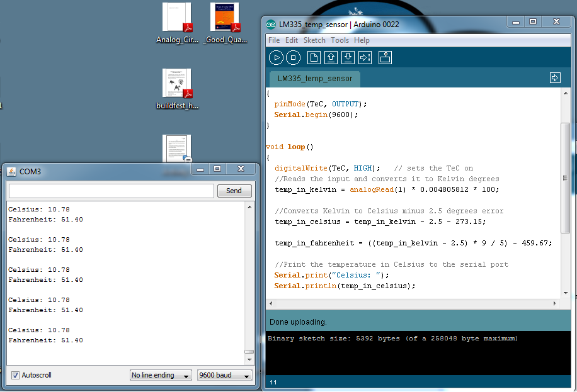The width and height of the screenshot is (577, 392).
Task: Open the File menu
Action: pyautogui.click(x=274, y=40)
